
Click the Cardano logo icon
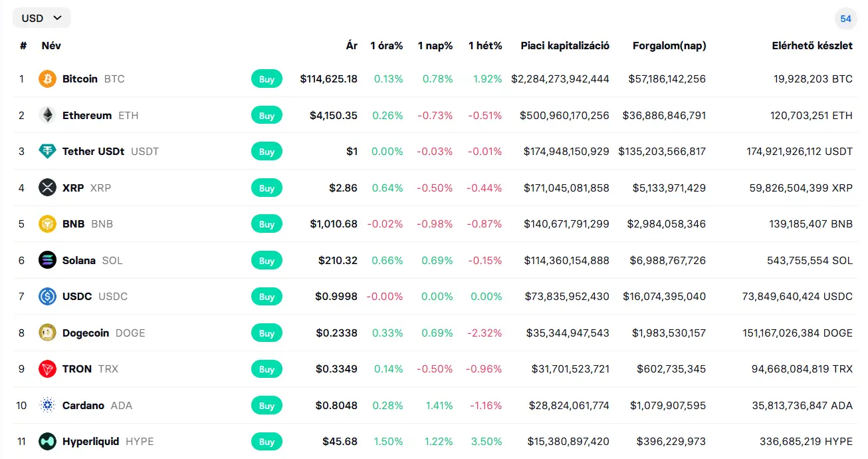point(47,405)
